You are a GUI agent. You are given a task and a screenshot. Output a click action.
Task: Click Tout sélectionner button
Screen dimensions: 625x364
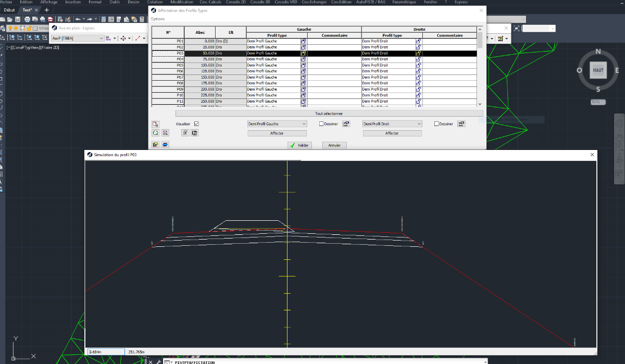tap(329, 113)
